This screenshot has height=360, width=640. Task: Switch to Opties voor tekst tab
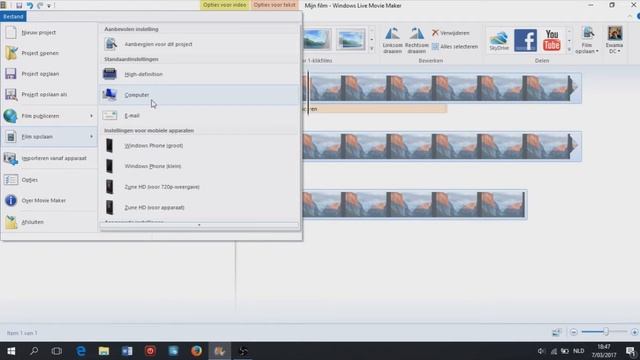[x=274, y=5]
